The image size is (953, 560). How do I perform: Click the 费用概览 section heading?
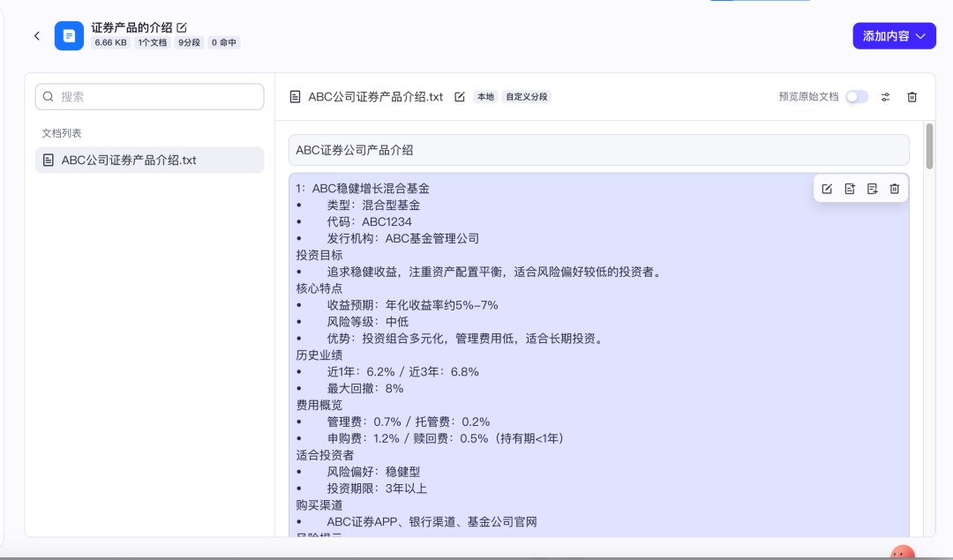tap(319, 405)
